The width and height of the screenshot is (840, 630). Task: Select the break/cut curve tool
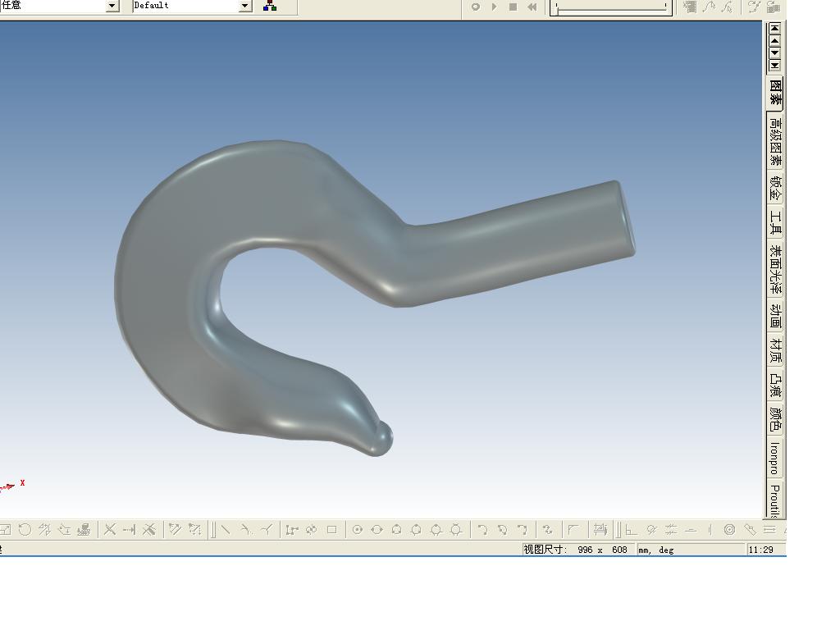tap(149, 530)
